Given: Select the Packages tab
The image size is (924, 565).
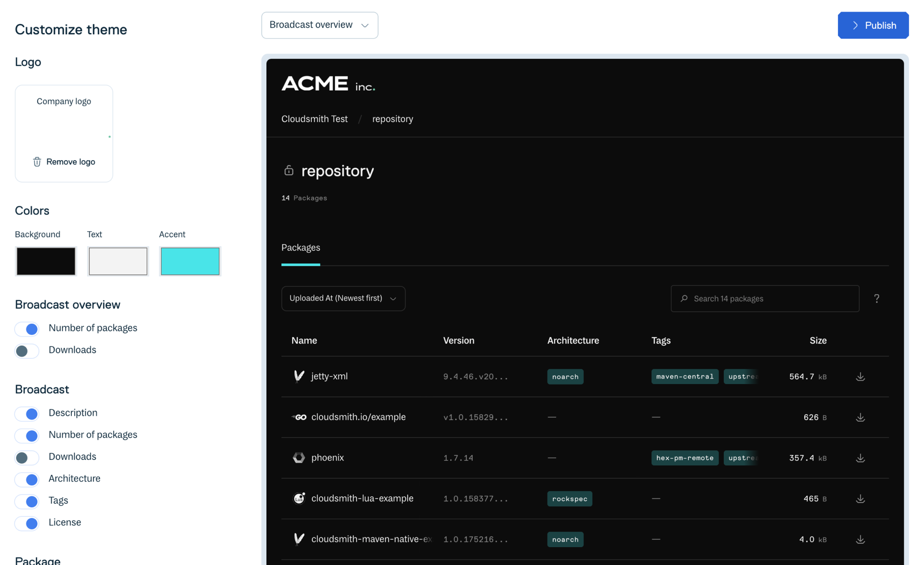Looking at the screenshot, I should click(x=300, y=248).
